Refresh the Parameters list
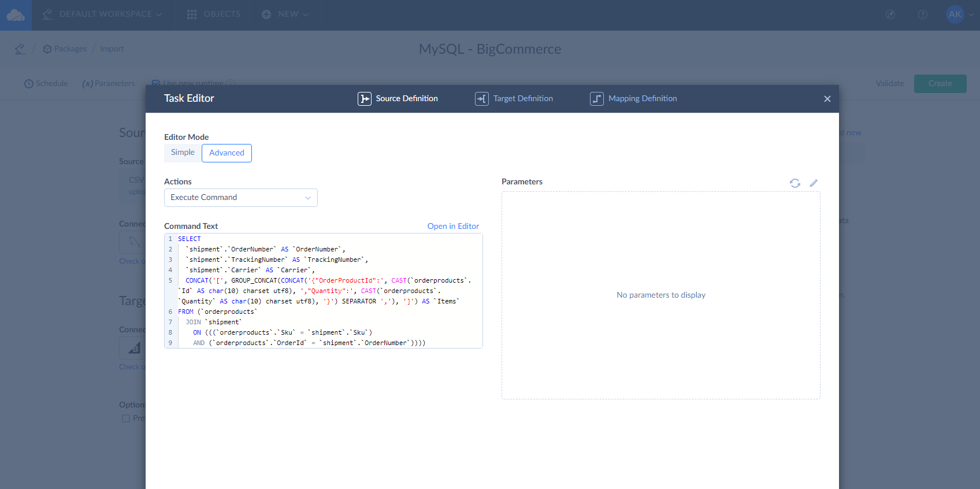Screen dimensions: 980x489 [x=795, y=183]
